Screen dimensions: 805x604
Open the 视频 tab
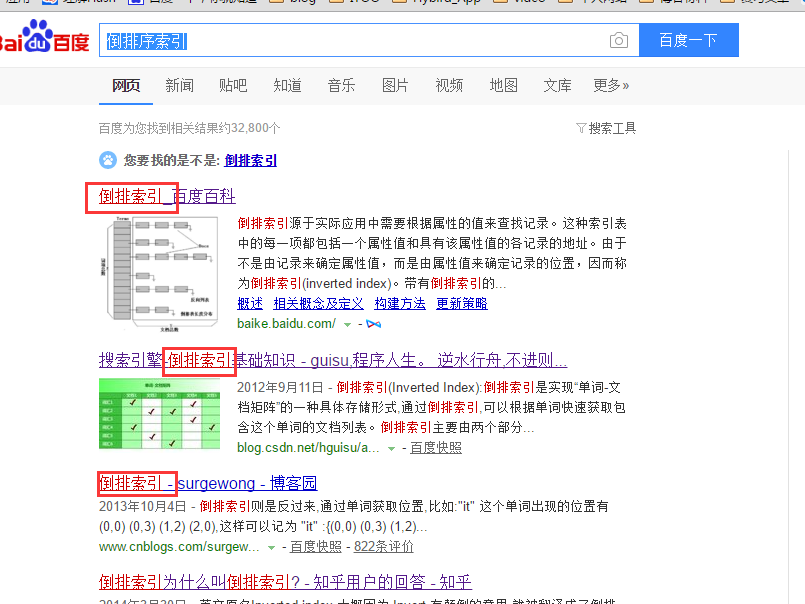point(449,85)
